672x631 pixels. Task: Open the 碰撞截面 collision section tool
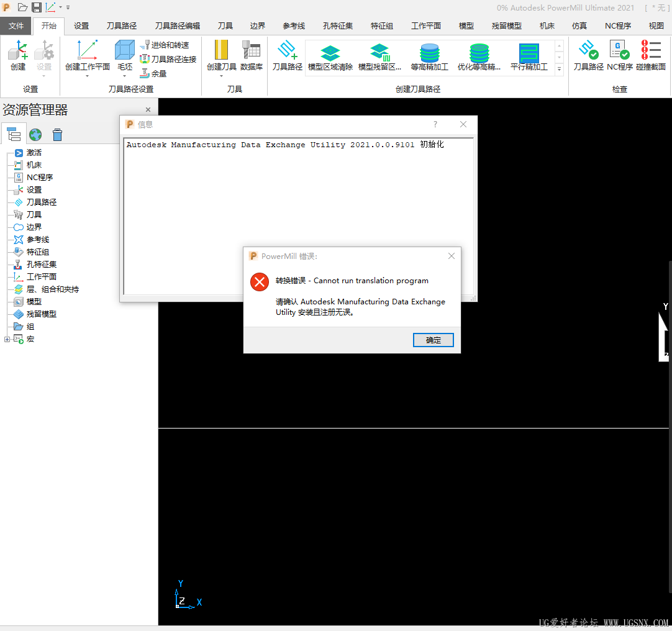click(x=650, y=55)
